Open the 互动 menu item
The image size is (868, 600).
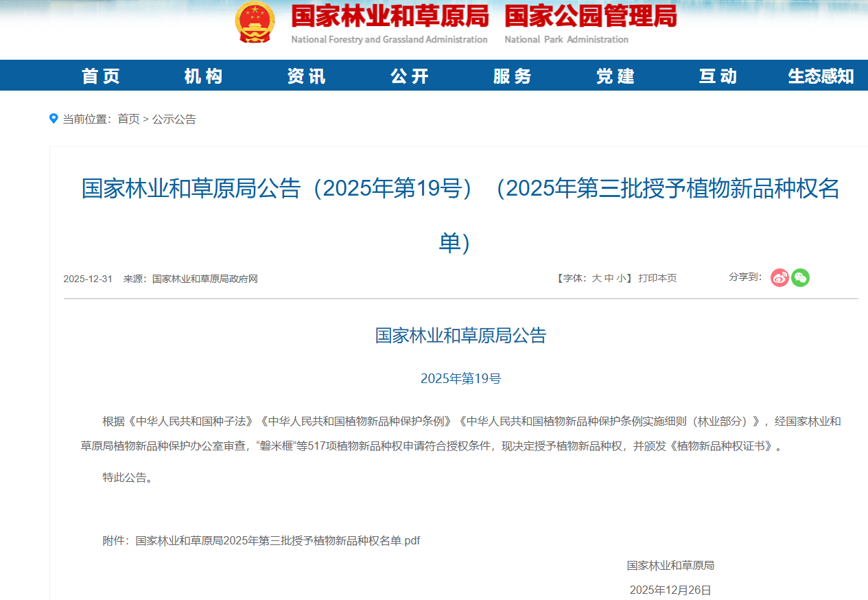[718, 76]
